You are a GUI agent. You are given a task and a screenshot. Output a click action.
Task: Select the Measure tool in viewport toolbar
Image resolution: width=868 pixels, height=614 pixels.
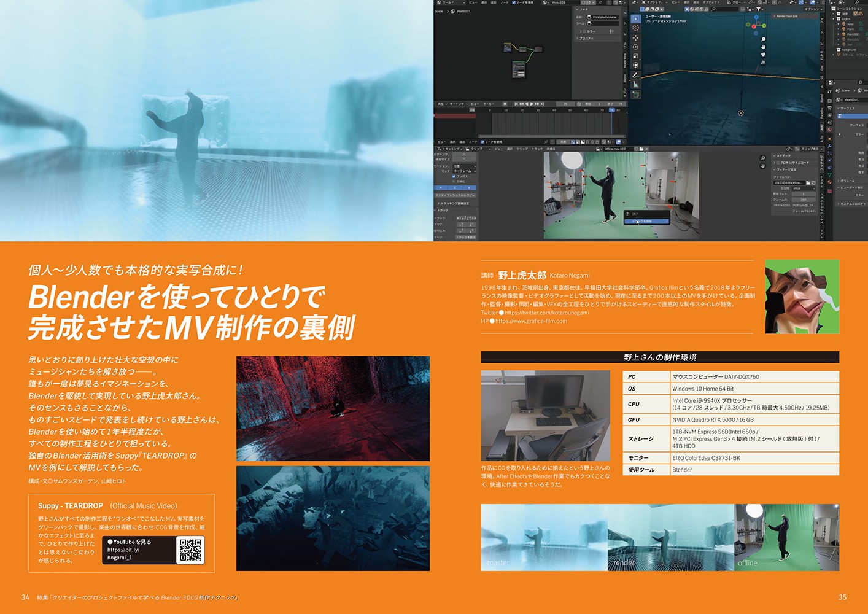coord(635,85)
